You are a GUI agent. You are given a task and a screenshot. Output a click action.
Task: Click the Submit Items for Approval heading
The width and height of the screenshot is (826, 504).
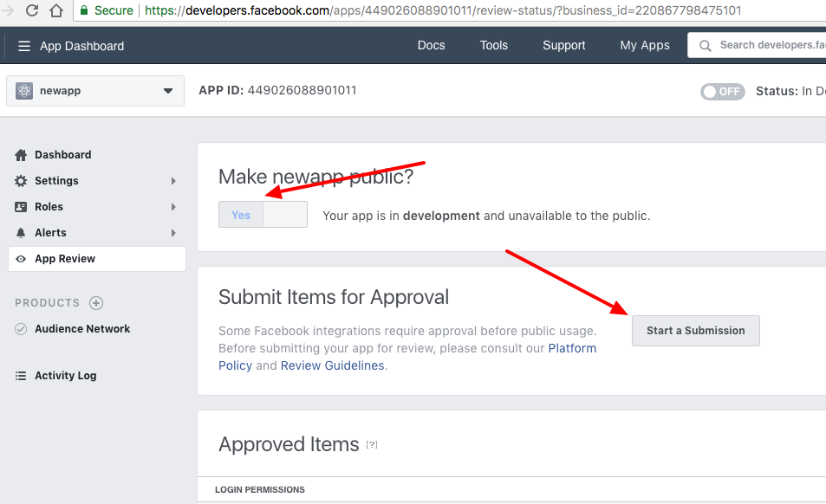(334, 297)
